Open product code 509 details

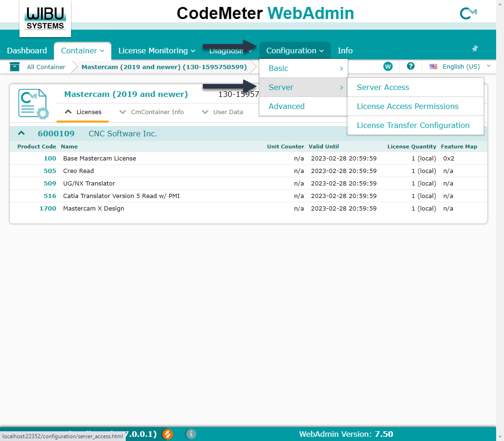[50, 183]
